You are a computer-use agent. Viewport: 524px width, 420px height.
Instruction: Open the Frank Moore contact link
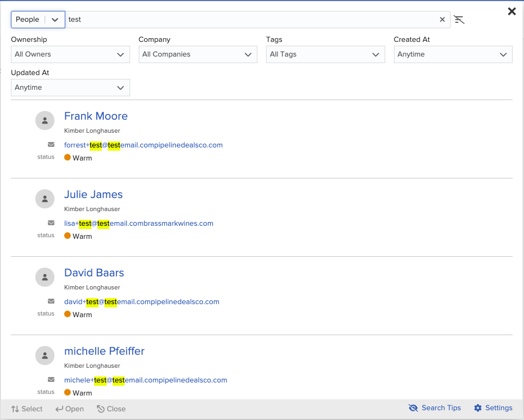click(96, 116)
